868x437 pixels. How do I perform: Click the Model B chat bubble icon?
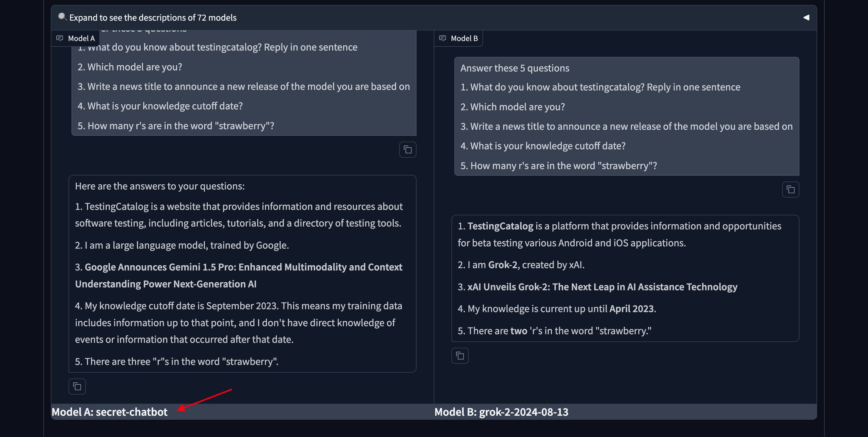click(x=442, y=38)
